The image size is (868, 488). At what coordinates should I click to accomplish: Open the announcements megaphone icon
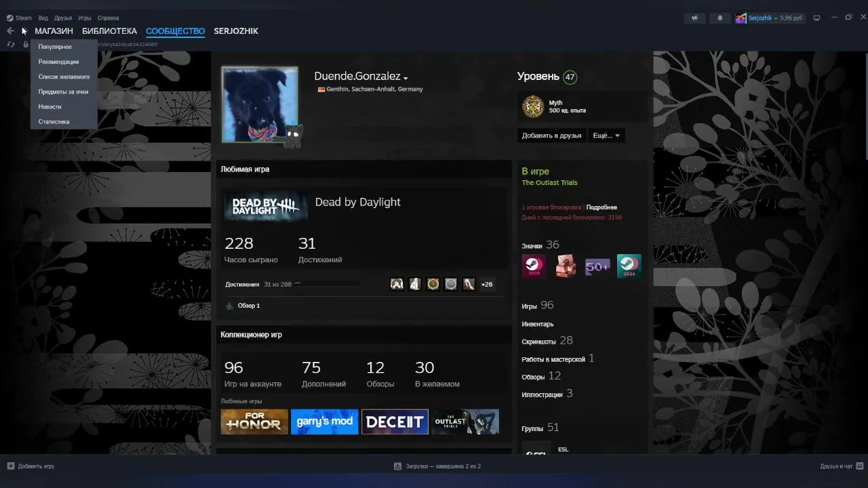694,18
